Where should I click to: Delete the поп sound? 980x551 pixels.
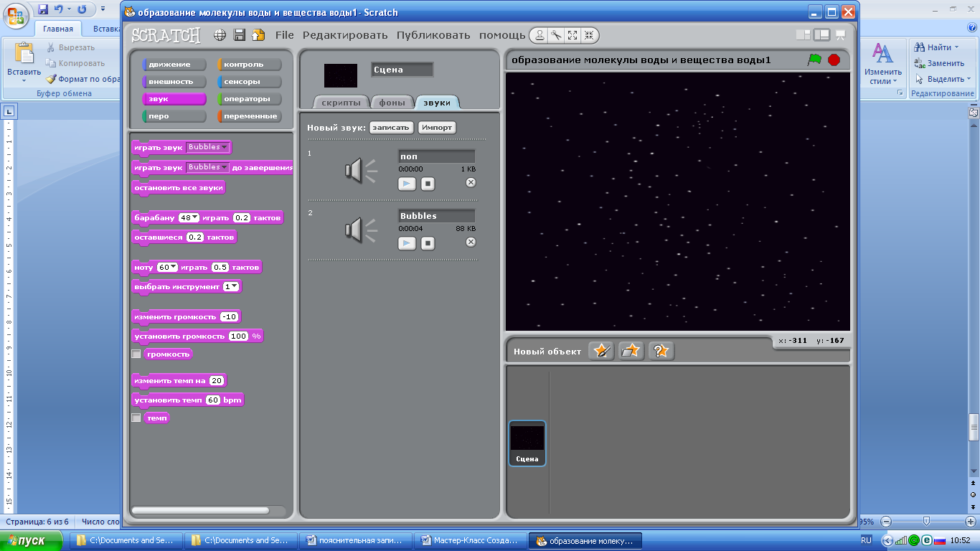click(471, 183)
